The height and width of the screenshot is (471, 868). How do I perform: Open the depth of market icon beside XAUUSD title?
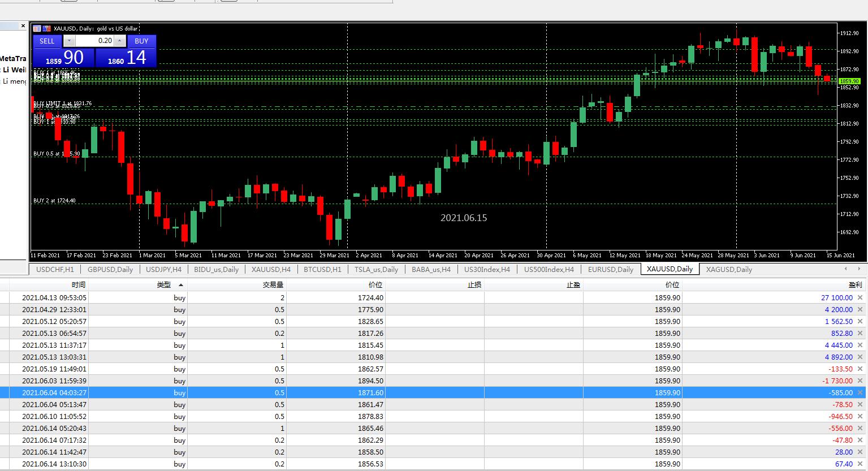tap(47, 28)
